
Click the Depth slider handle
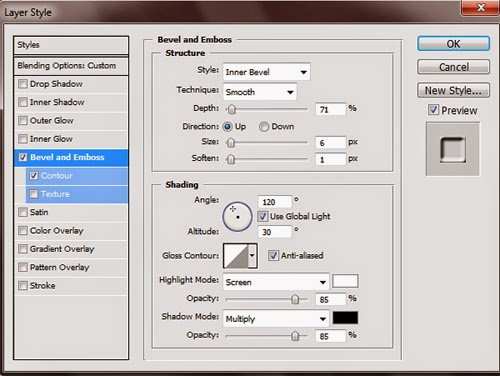click(231, 109)
